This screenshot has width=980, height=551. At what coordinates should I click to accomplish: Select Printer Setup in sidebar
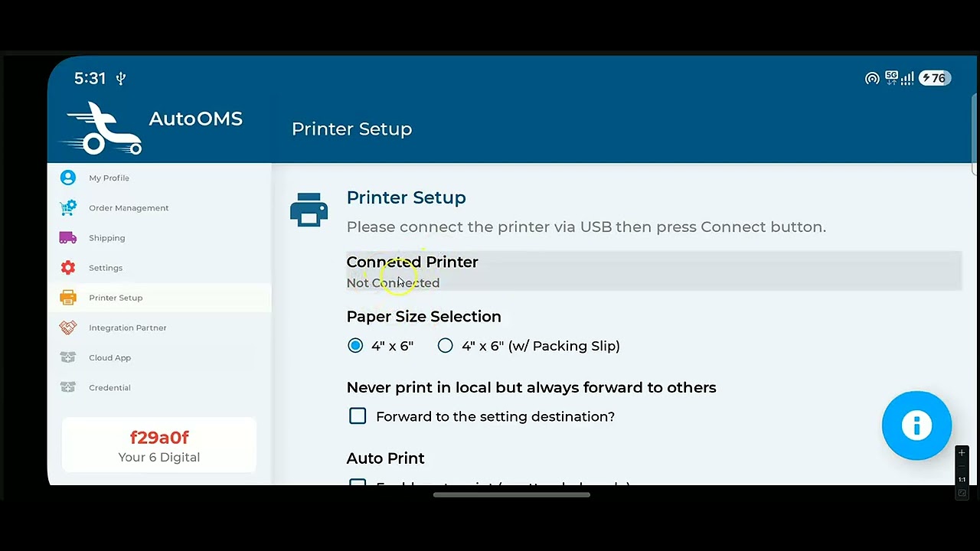[x=159, y=297]
